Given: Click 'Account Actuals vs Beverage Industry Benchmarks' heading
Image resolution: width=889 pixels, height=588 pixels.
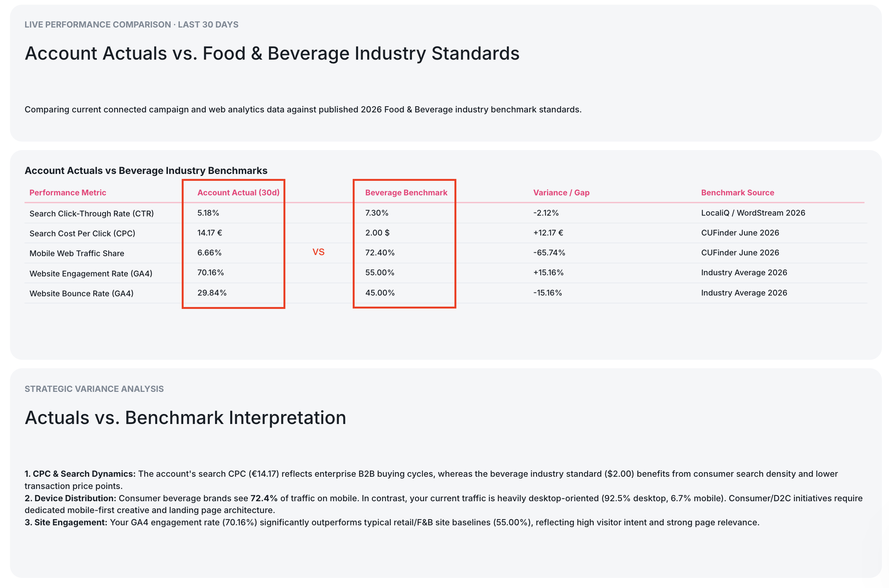Looking at the screenshot, I should pyautogui.click(x=146, y=171).
